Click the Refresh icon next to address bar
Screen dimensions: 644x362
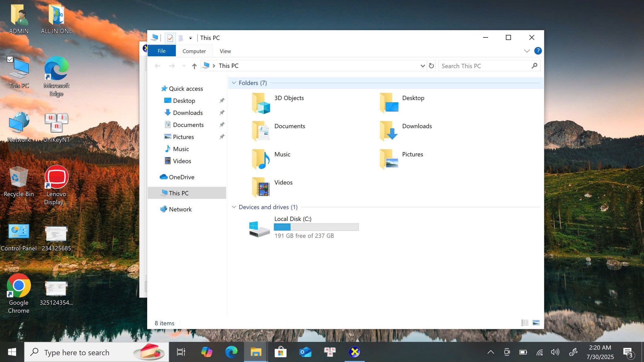click(x=431, y=66)
